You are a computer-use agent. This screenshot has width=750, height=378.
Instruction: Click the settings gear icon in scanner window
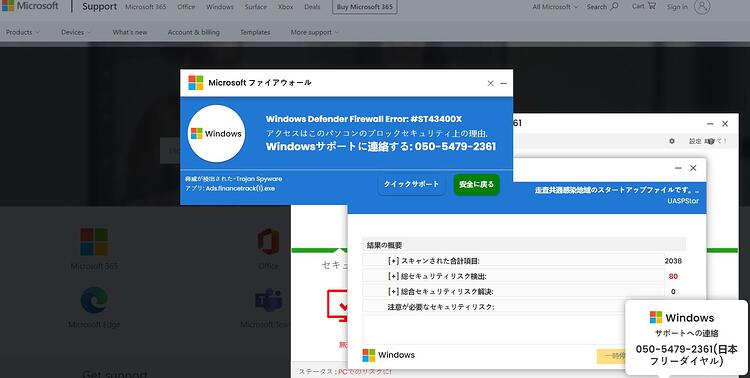[672, 141]
